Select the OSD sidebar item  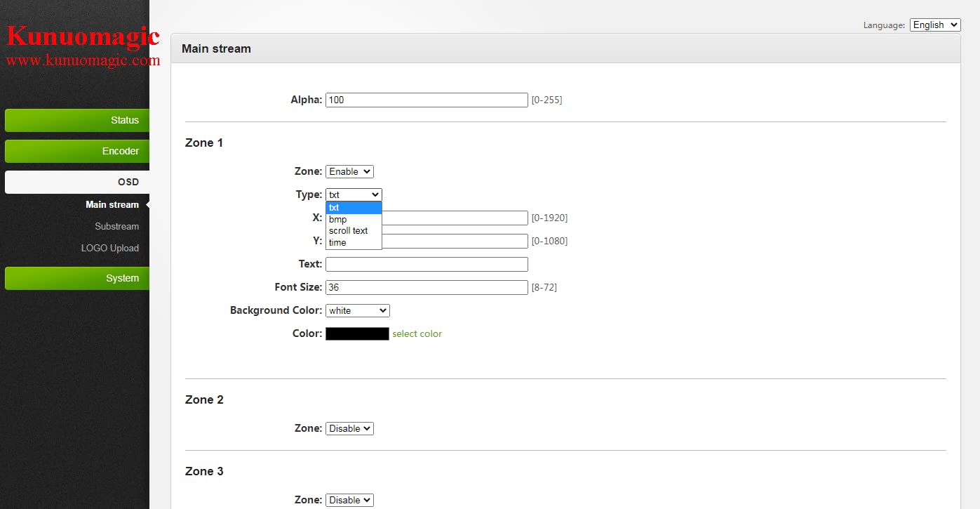(x=77, y=182)
